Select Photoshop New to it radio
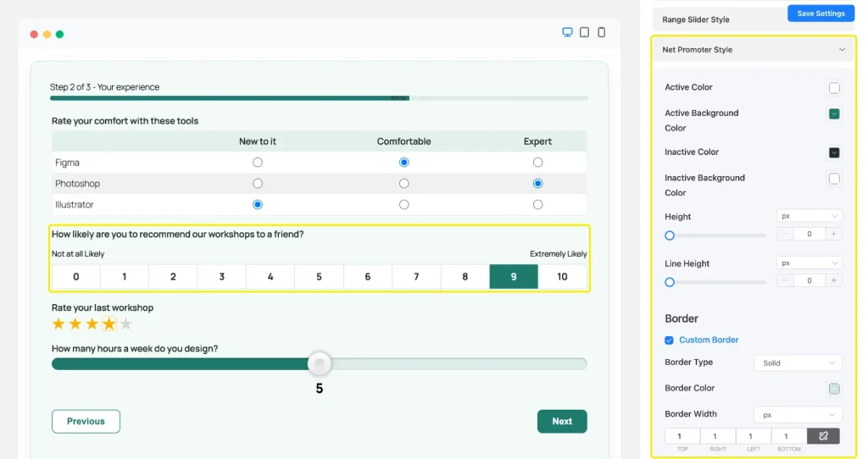The image size is (868, 459). [258, 183]
